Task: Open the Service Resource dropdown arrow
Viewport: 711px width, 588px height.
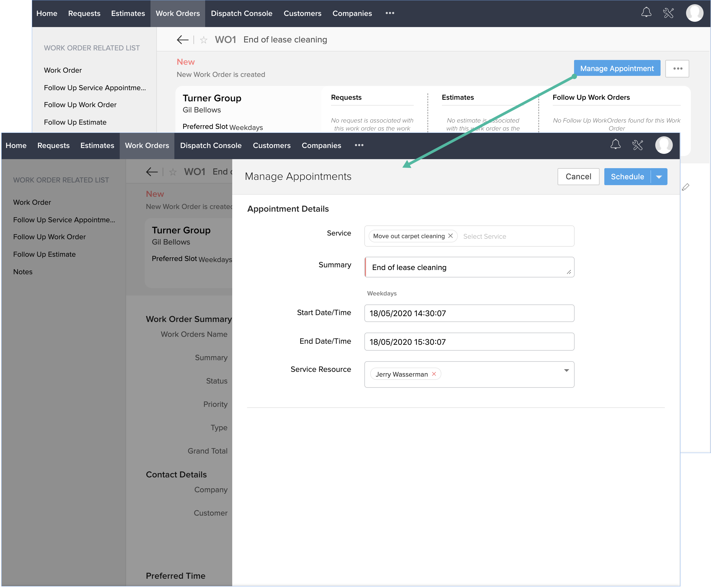Action: (x=566, y=370)
